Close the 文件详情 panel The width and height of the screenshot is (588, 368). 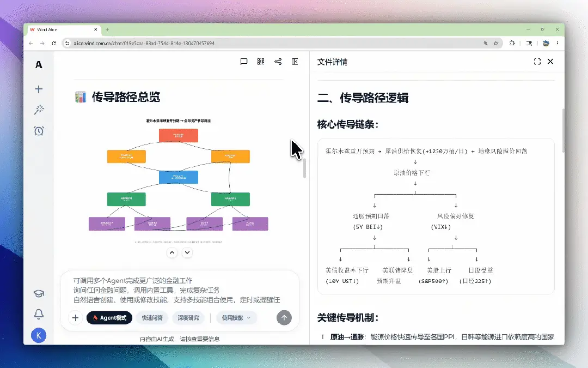point(550,61)
